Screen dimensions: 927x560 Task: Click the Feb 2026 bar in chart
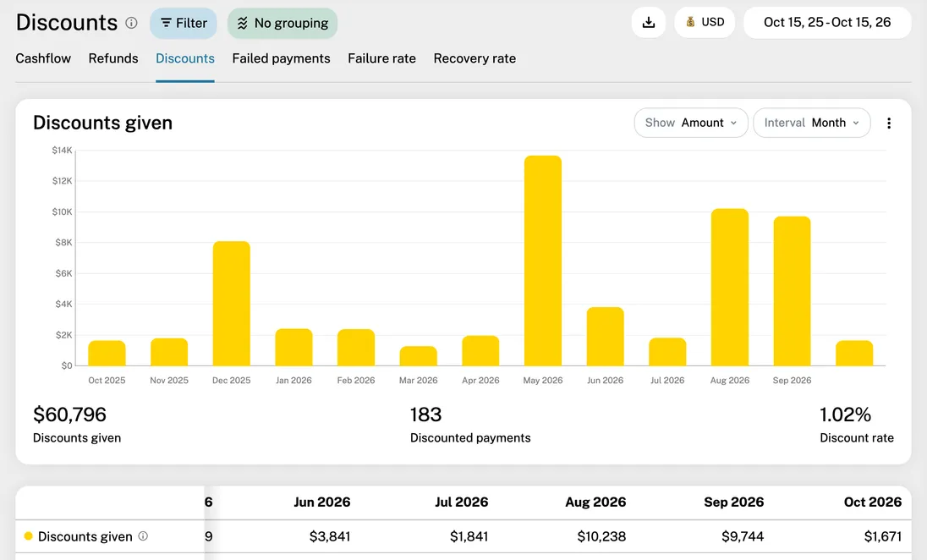(356, 348)
